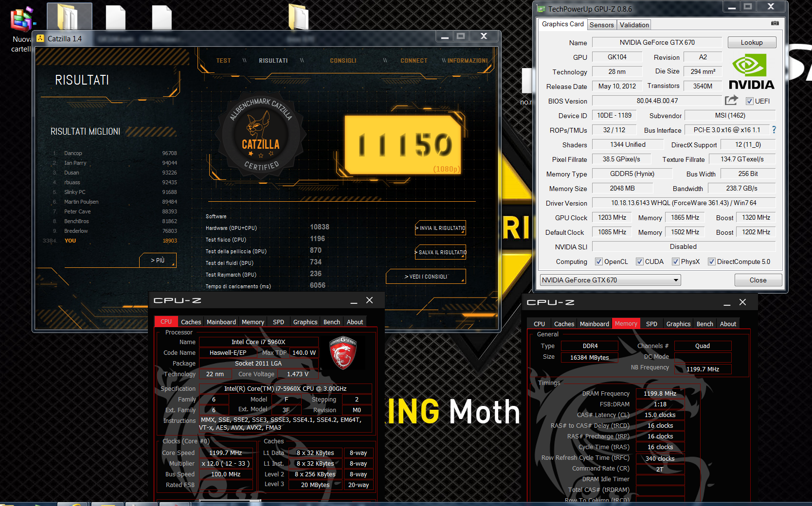Click the Hardware (GPU+CPU) score 10838
The width and height of the screenshot is (812, 506).
pyautogui.click(x=320, y=227)
